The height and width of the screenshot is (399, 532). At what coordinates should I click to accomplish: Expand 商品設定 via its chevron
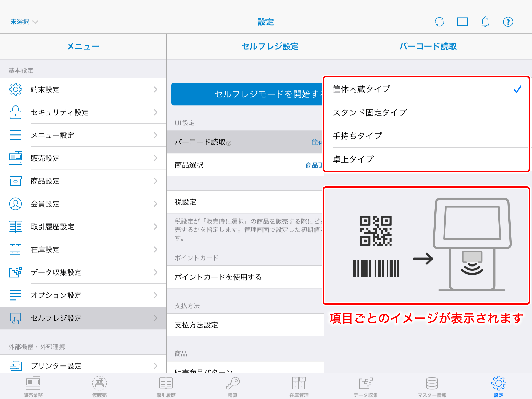pos(155,181)
